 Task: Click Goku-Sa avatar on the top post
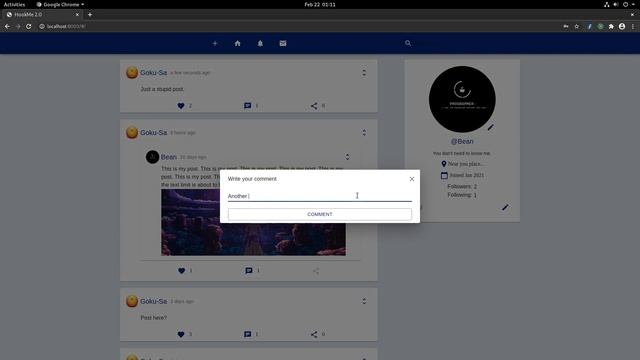[132, 73]
